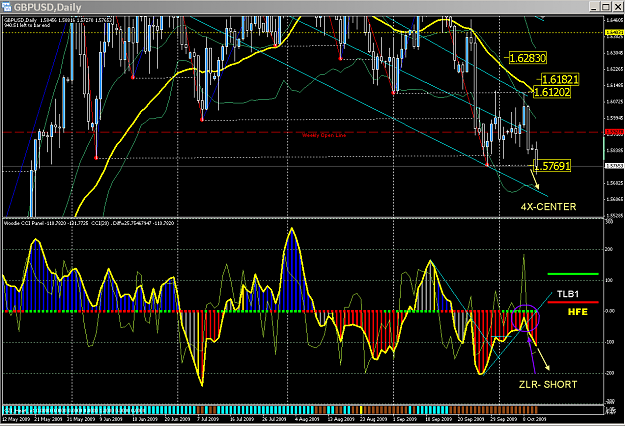Click the 0.00 level on CCI scale
The image size is (625, 426).
coord(611,311)
